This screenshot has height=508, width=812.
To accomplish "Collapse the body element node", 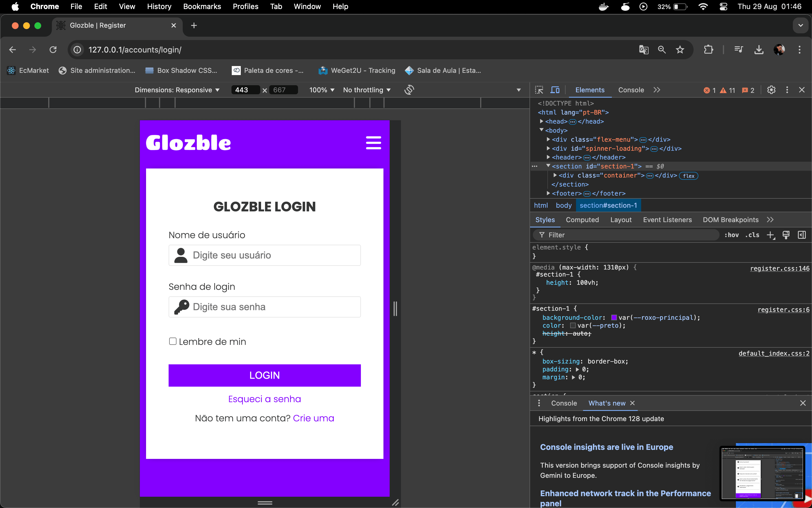I will 541,130.
